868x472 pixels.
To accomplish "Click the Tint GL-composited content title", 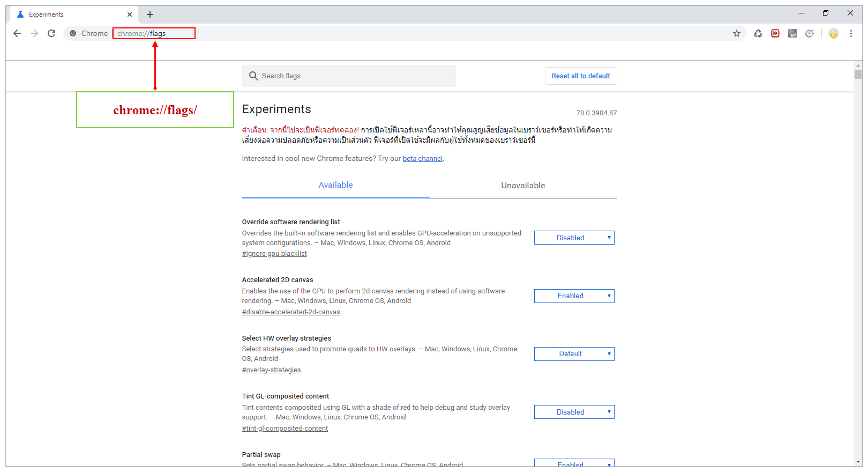I will 286,396.
